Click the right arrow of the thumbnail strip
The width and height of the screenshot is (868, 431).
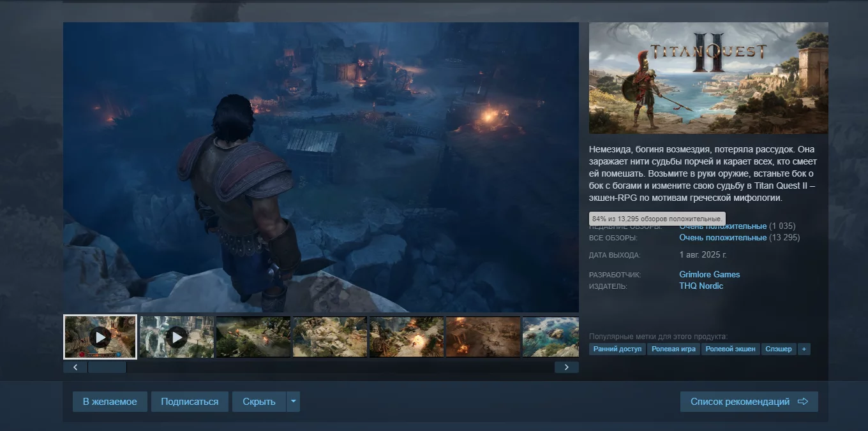click(567, 367)
